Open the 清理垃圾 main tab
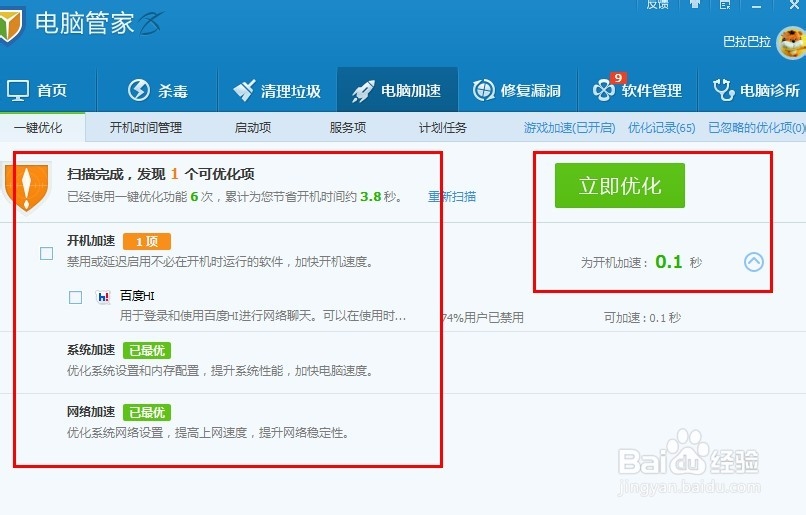This screenshot has width=806, height=515. 277,90
